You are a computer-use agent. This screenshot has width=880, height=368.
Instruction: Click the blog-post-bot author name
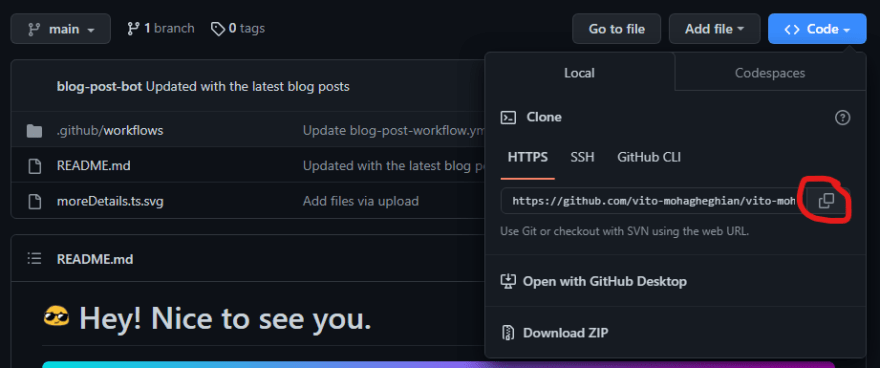click(x=99, y=87)
